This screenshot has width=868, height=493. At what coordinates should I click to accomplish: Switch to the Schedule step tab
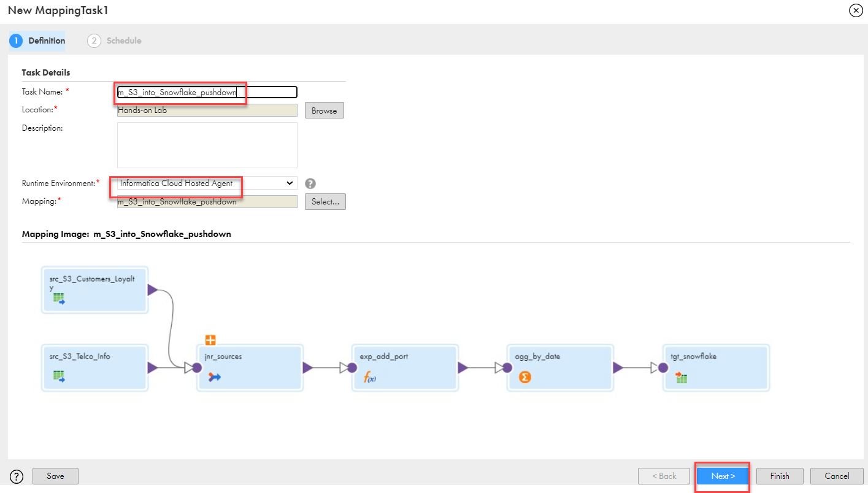pos(115,41)
